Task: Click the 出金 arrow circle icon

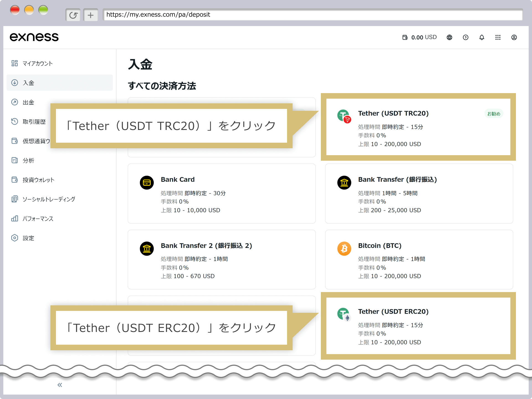Action: [x=15, y=102]
